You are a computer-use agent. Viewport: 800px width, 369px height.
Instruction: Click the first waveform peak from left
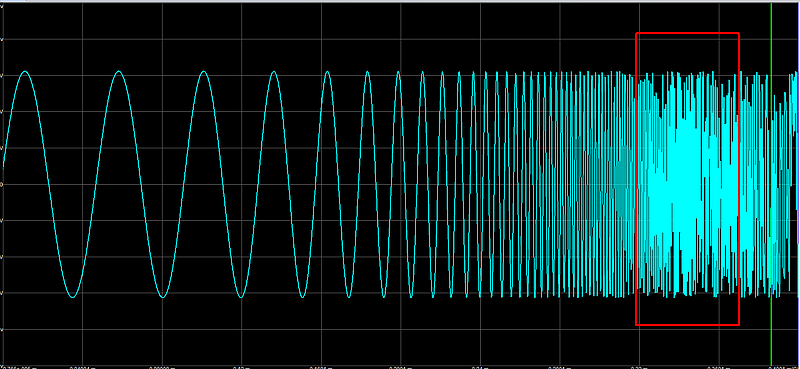(x=24, y=72)
